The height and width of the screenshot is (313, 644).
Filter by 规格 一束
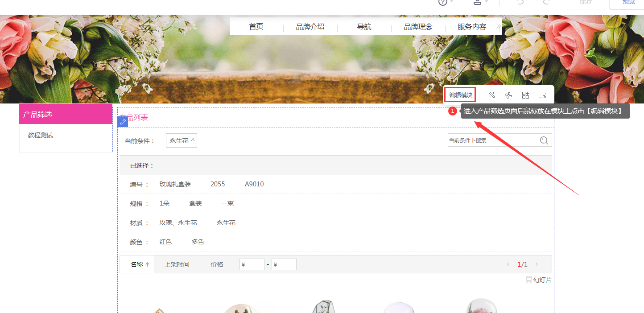tap(227, 203)
